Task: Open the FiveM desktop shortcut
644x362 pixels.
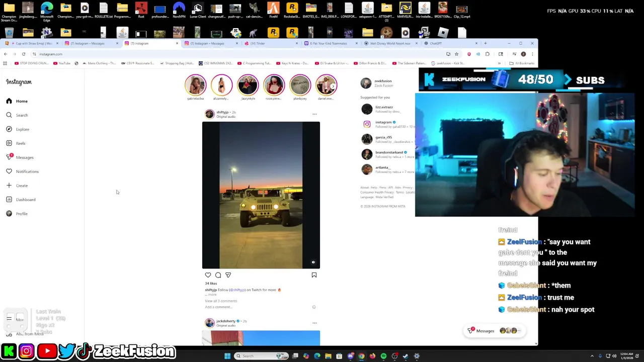Action: [x=273, y=10]
